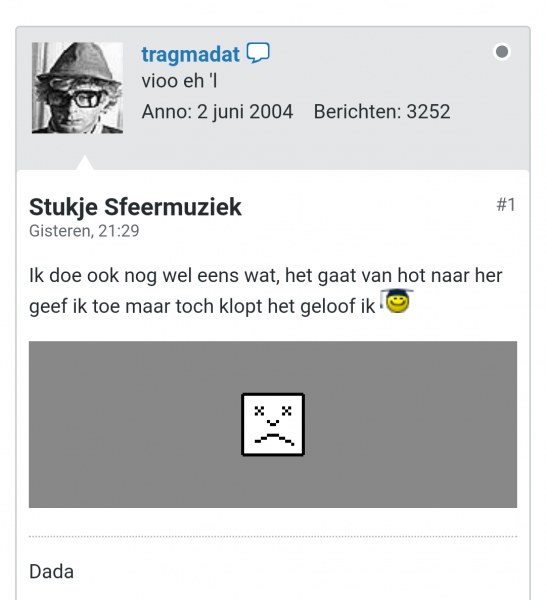Click the Gisteren, 21:29 timestamp
This screenshot has width=546, height=600.
tap(84, 231)
